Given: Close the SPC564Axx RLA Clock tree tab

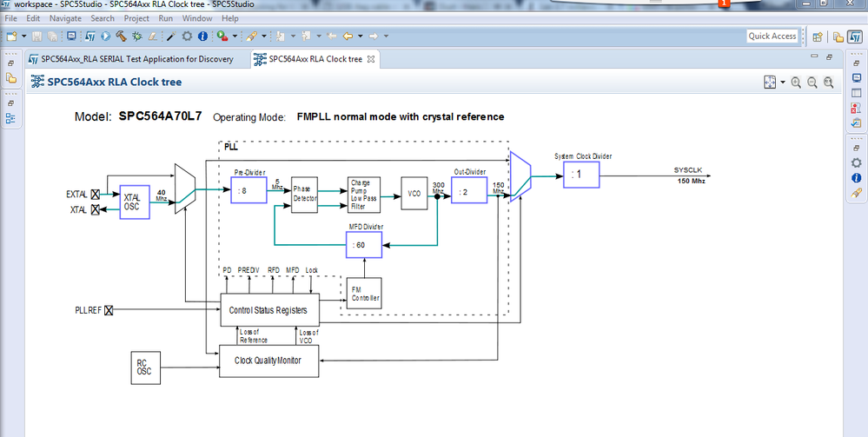Looking at the screenshot, I should tap(371, 59).
